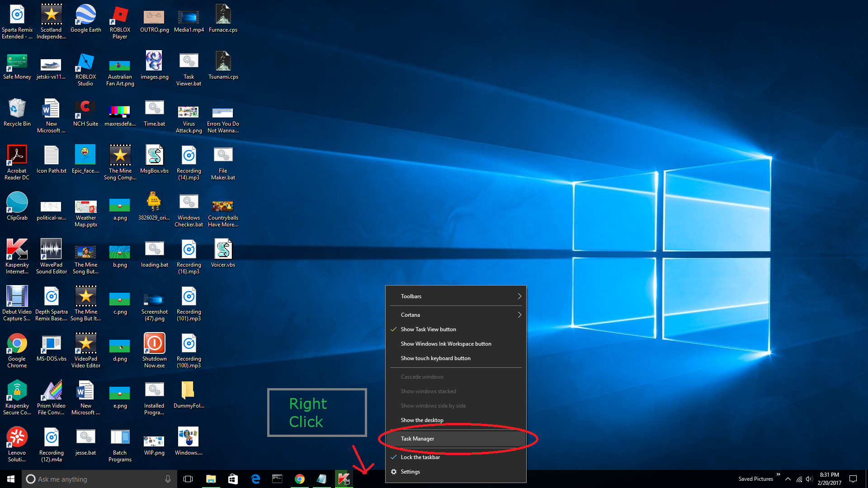
Task: Select MS-DOS.vbs desktop file
Action: coord(51,348)
